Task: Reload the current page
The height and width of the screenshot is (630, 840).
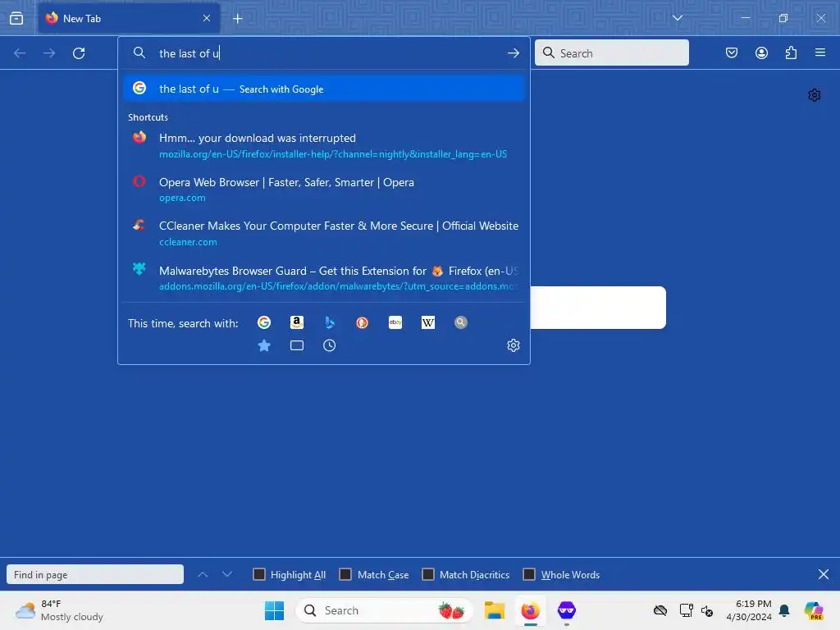Action: point(79,53)
